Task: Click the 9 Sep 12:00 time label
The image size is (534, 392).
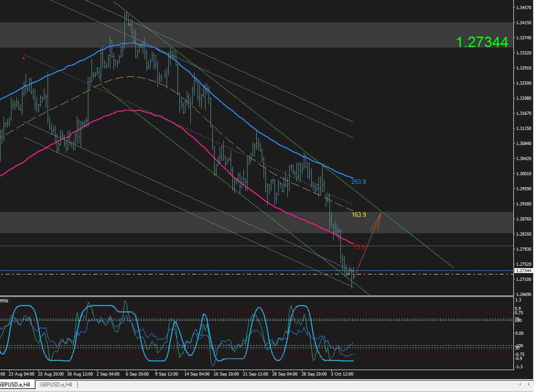Action: click(167, 374)
